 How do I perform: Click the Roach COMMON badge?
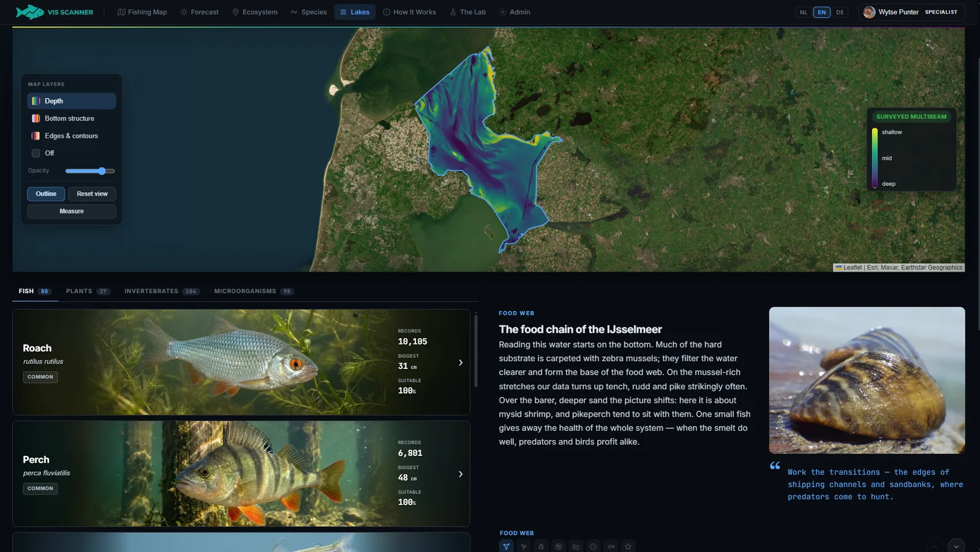point(40,377)
